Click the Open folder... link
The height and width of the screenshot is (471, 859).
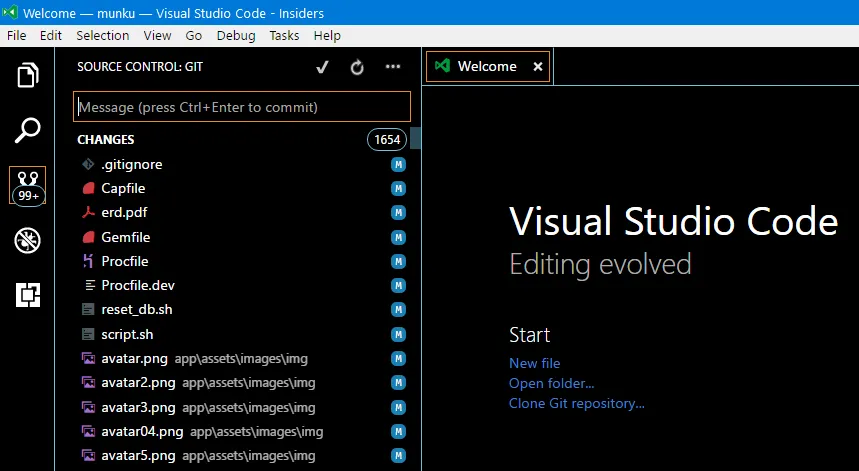(552, 383)
